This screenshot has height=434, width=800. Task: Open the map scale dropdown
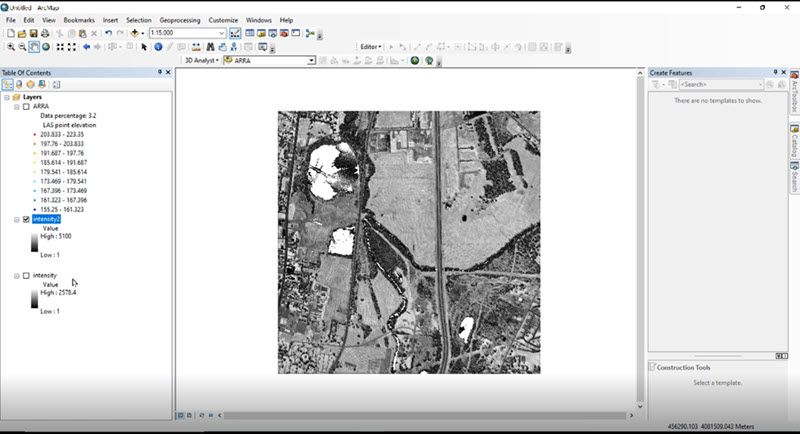[222, 33]
